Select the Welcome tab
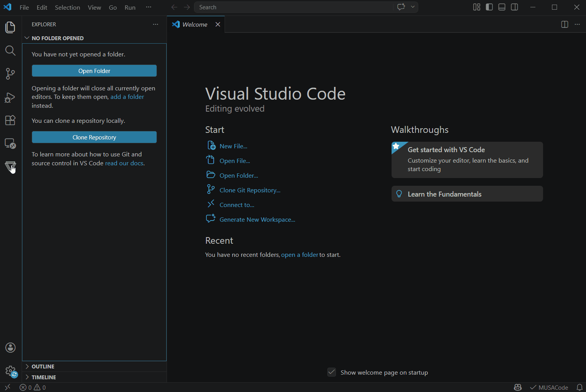 pos(195,24)
